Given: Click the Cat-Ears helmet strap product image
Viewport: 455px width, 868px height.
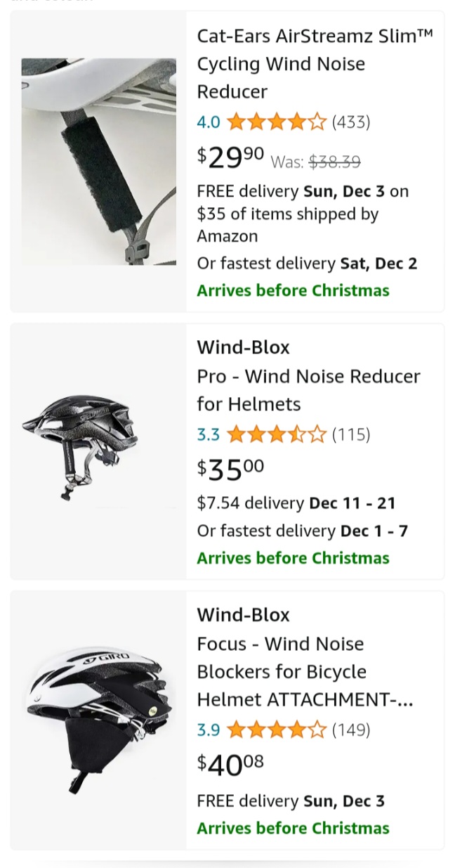Looking at the screenshot, I should coord(98,162).
